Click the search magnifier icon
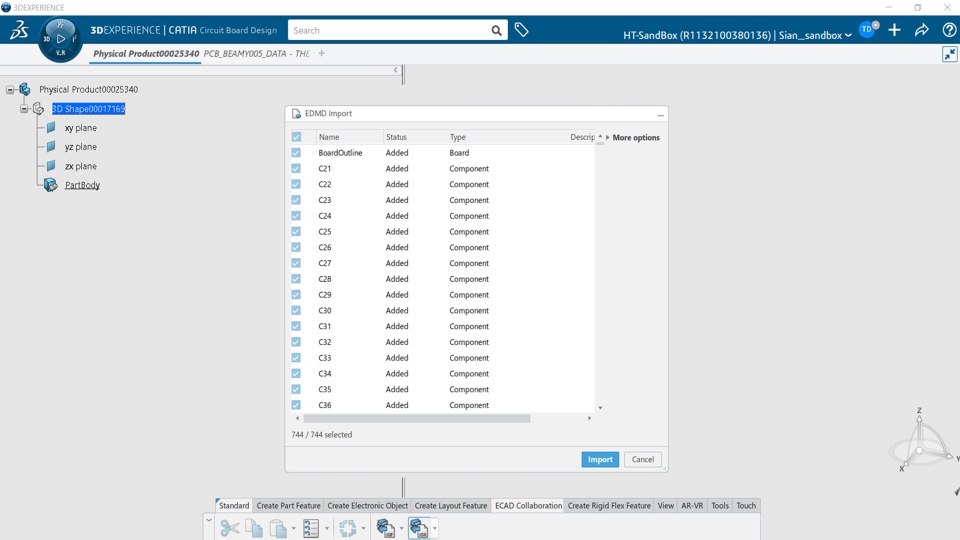The width and height of the screenshot is (960, 540). coord(497,30)
